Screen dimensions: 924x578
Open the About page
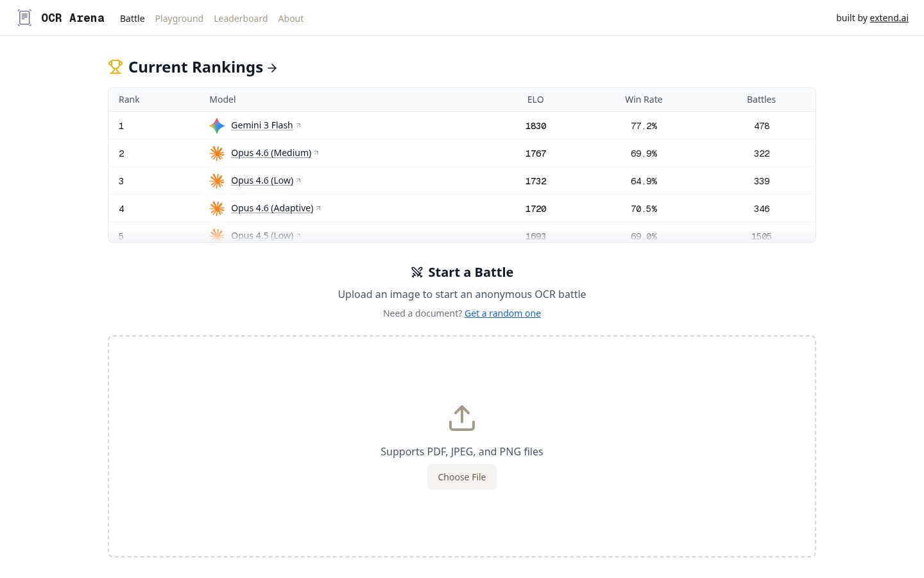click(291, 19)
